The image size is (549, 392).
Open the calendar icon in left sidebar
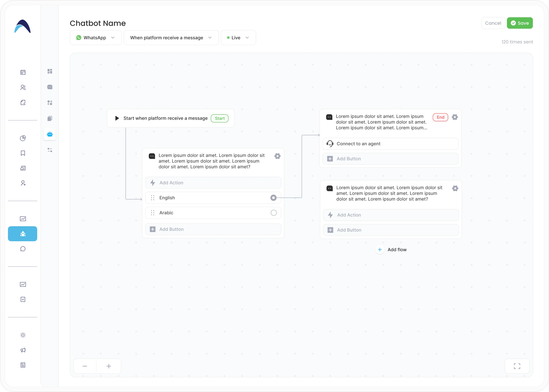(x=23, y=72)
